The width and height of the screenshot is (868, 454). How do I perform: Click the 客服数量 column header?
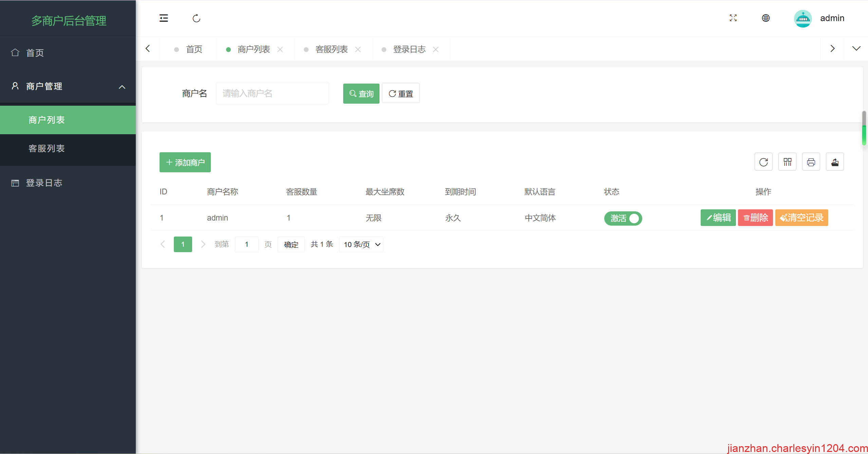pos(302,192)
